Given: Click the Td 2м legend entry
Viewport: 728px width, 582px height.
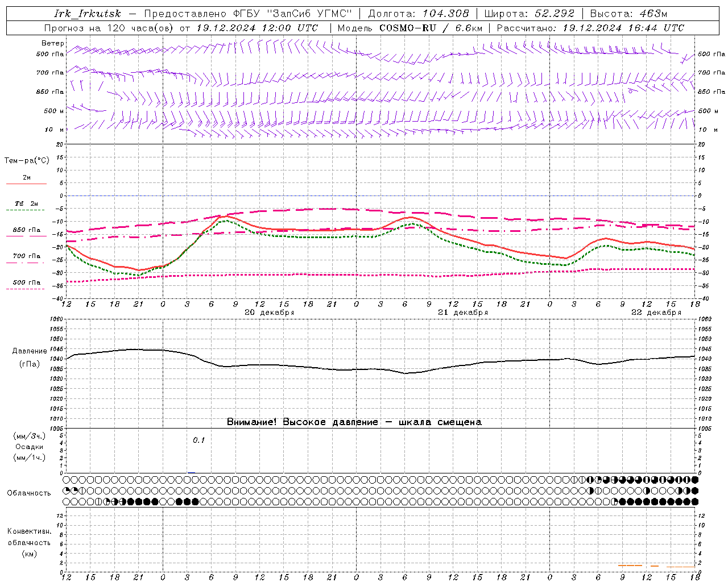Looking at the screenshot, I should (27, 203).
